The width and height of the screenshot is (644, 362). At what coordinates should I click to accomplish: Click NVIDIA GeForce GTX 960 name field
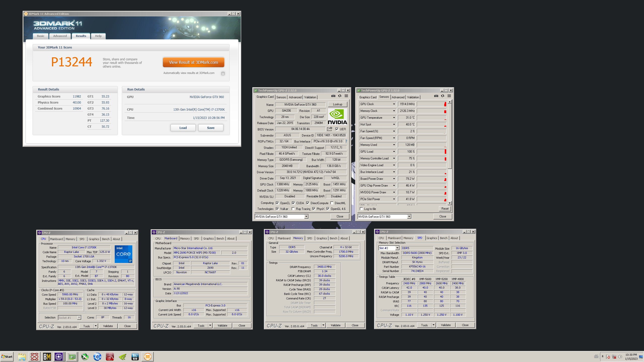[300, 105]
